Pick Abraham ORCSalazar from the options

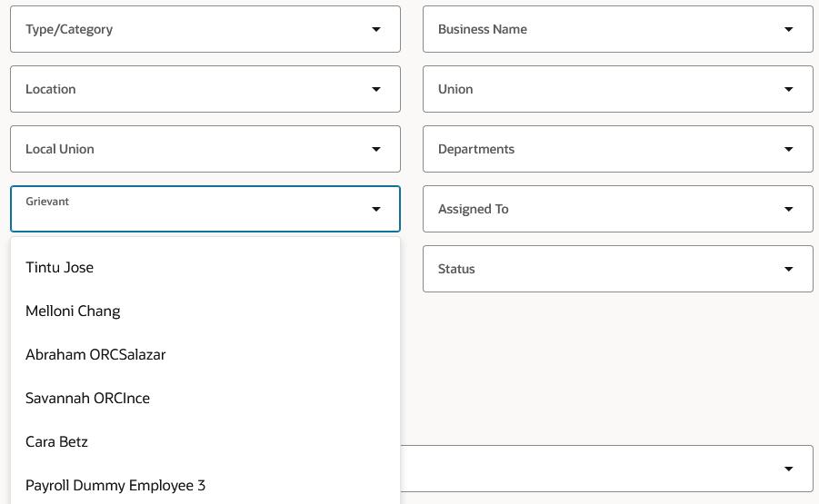[205, 355]
